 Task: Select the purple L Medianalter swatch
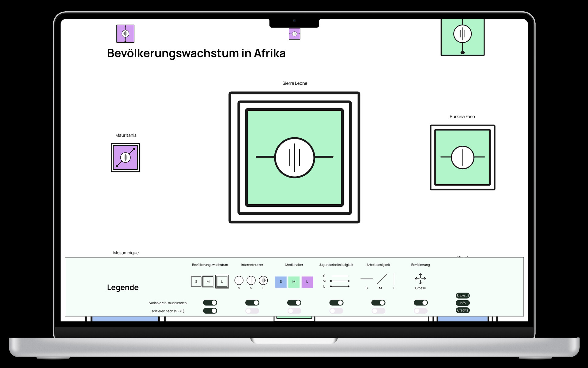(x=307, y=282)
